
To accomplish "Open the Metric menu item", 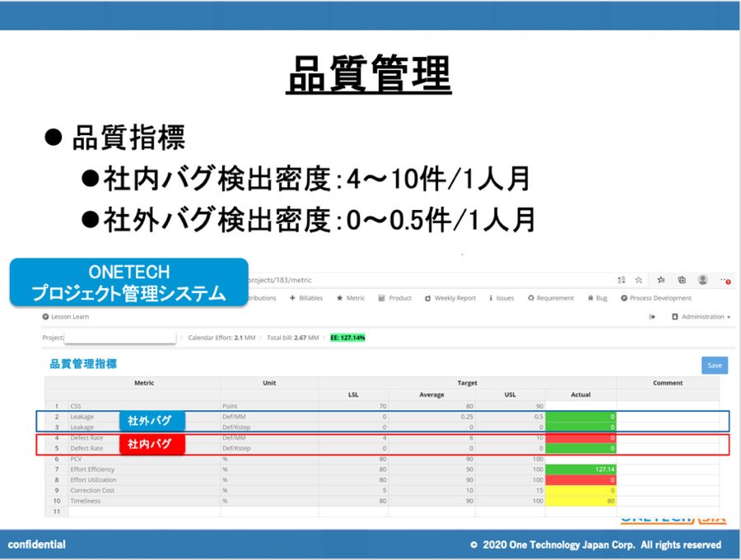I will (x=351, y=298).
